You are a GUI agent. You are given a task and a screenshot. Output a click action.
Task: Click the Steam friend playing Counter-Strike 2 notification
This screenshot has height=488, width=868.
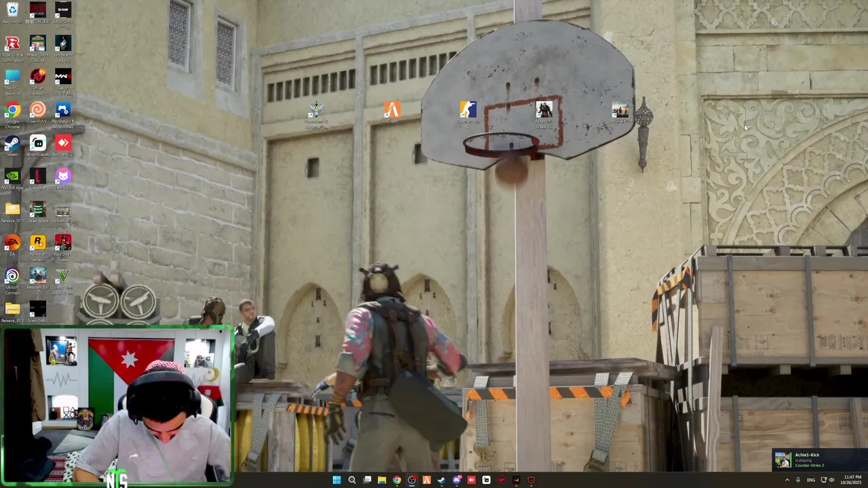[x=819, y=460]
